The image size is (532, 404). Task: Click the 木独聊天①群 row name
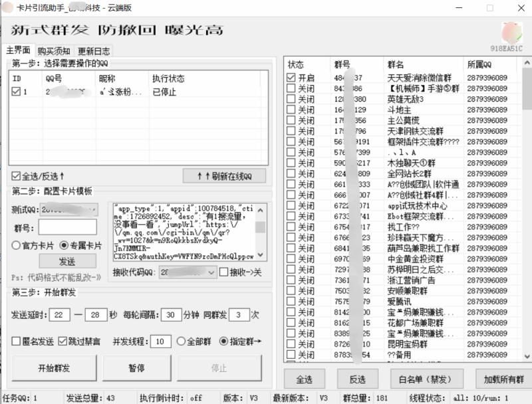click(411, 163)
